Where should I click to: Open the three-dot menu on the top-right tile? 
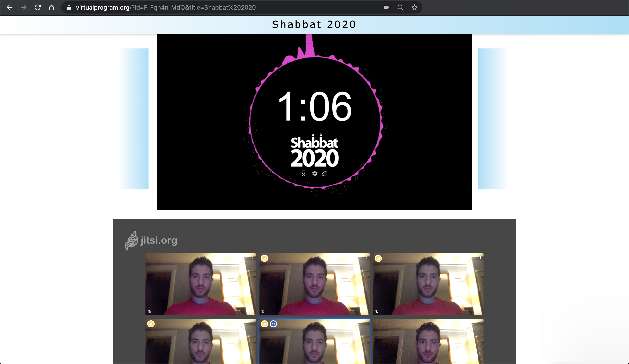click(480, 258)
